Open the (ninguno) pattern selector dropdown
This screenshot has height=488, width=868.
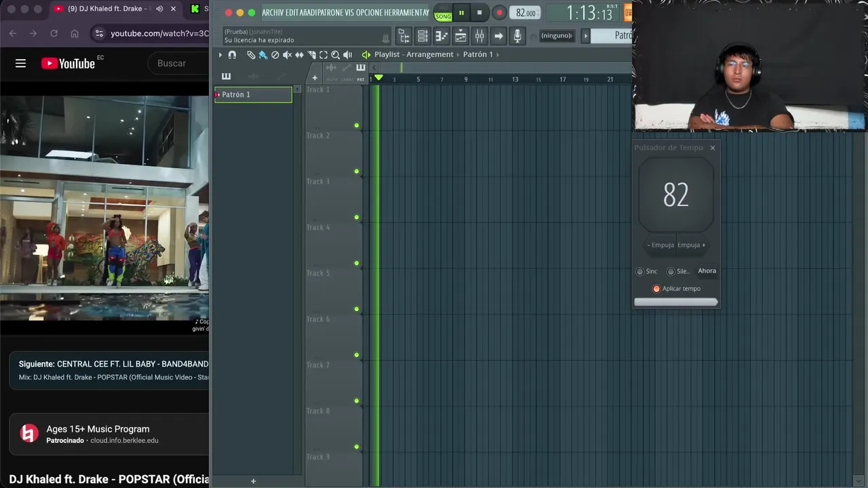pos(557,36)
